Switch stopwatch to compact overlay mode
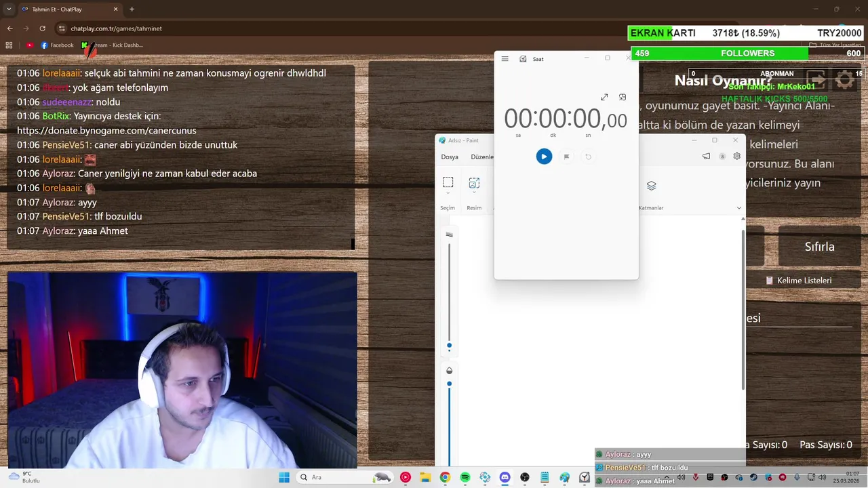The width and height of the screenshot is (868, 488). (623, 98)
